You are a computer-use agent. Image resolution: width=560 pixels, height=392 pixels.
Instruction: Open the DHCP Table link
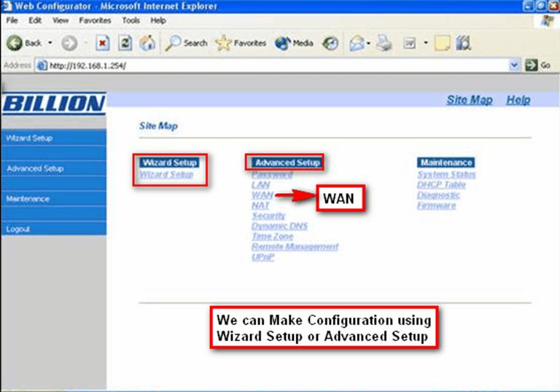tap(441, 185)
